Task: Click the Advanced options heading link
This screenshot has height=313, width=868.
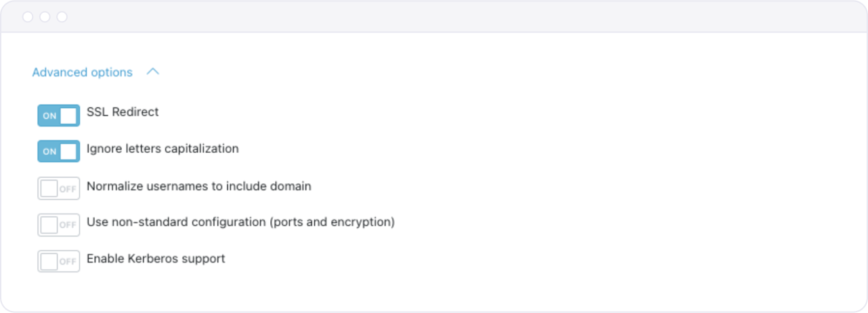Action: [x=83, y=72]
